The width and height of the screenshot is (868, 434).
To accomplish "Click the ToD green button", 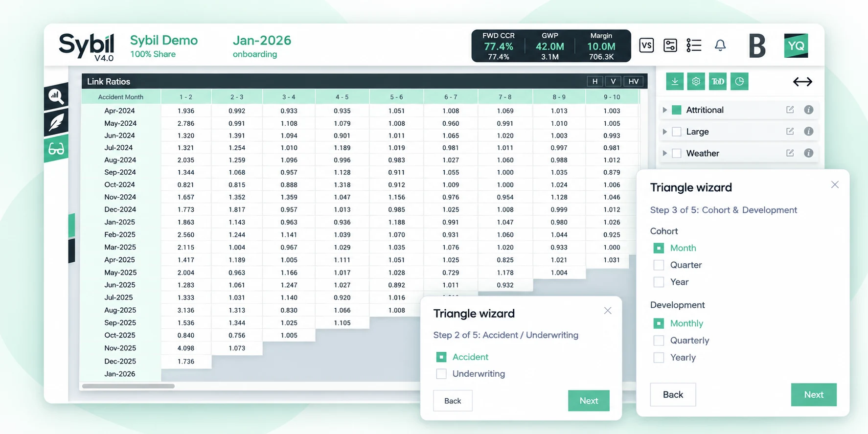I will point(718,82).
